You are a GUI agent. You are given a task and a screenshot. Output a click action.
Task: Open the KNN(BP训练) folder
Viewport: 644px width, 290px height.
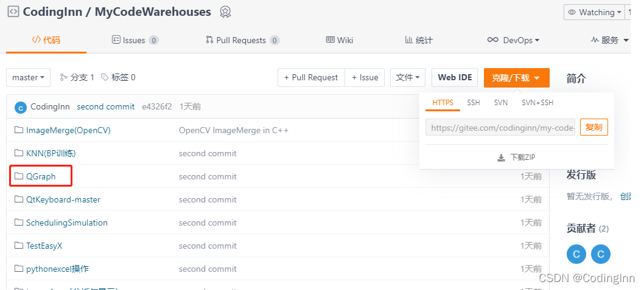(51, 153)
